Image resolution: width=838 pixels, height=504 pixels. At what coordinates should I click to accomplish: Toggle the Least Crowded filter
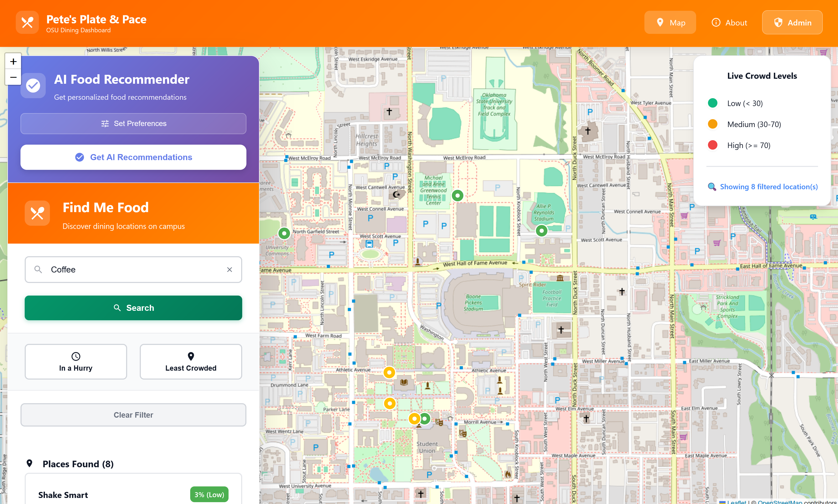191,362
